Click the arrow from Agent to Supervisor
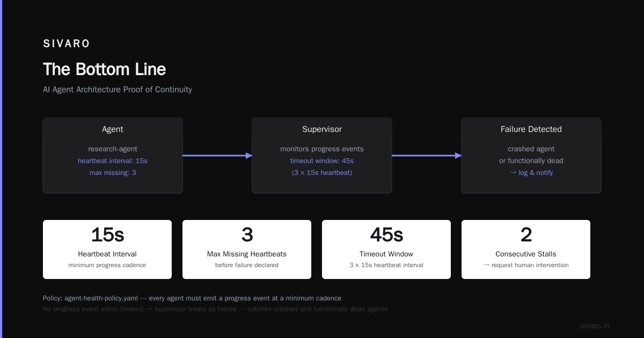644x338 pixels. pyautogui.click(x=217, y=156)
